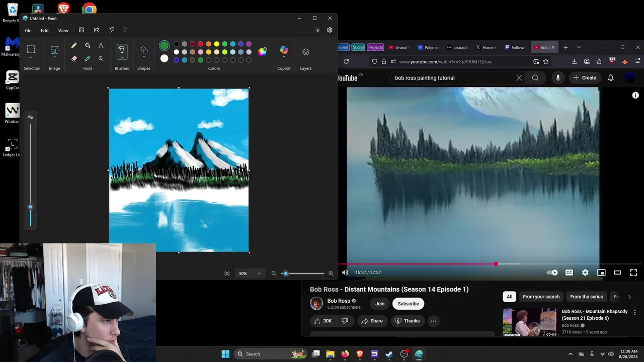This screenshot has width=644, height=362.
Task: Open YouTube player settings gear
Action: (x=585, y=273)
